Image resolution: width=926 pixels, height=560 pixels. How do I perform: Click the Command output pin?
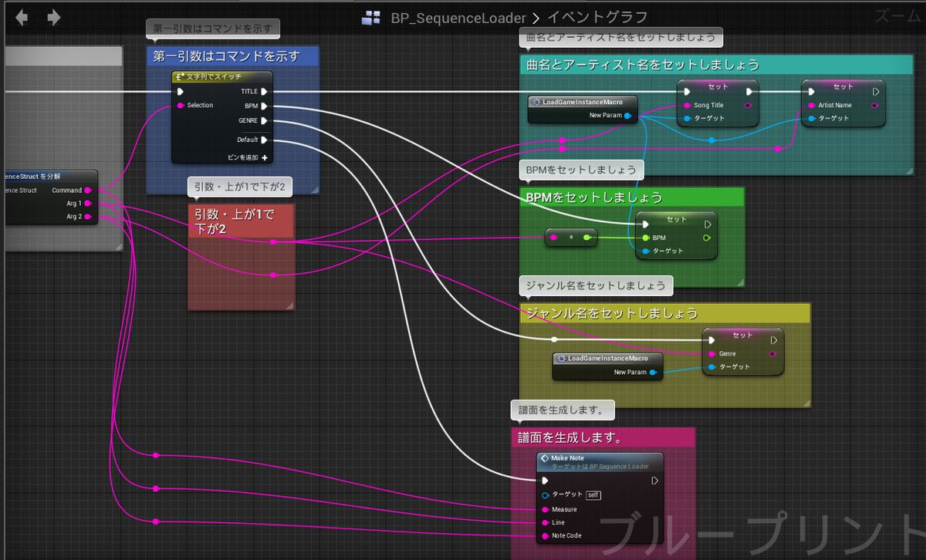pyautogui.click(x=88, y=190)
